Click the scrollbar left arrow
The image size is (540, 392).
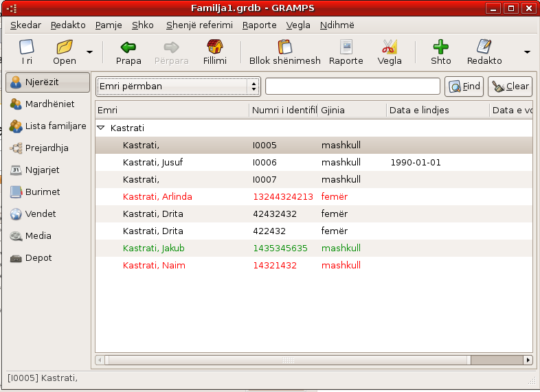100,360
